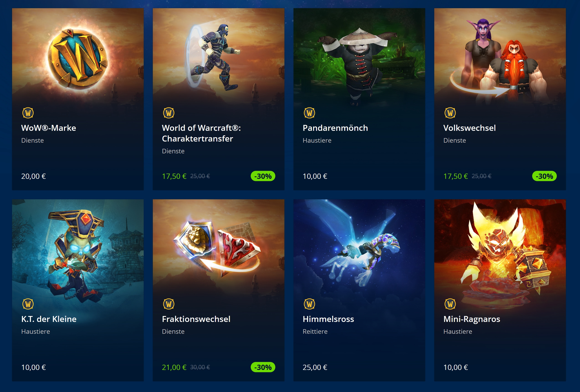This screenshot has height=392, width=580.
Task: Click the WoW icon on Himmelsross card
Action: pos(309,304)
